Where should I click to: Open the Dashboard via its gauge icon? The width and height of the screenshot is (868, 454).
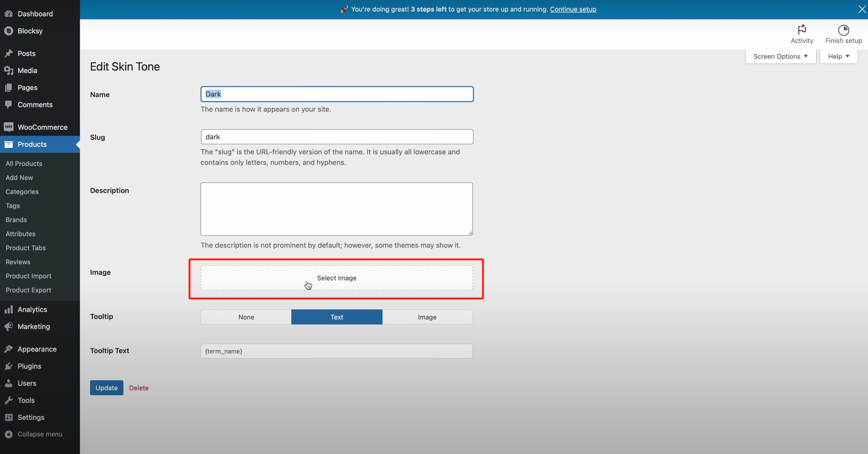click(9, 14)
